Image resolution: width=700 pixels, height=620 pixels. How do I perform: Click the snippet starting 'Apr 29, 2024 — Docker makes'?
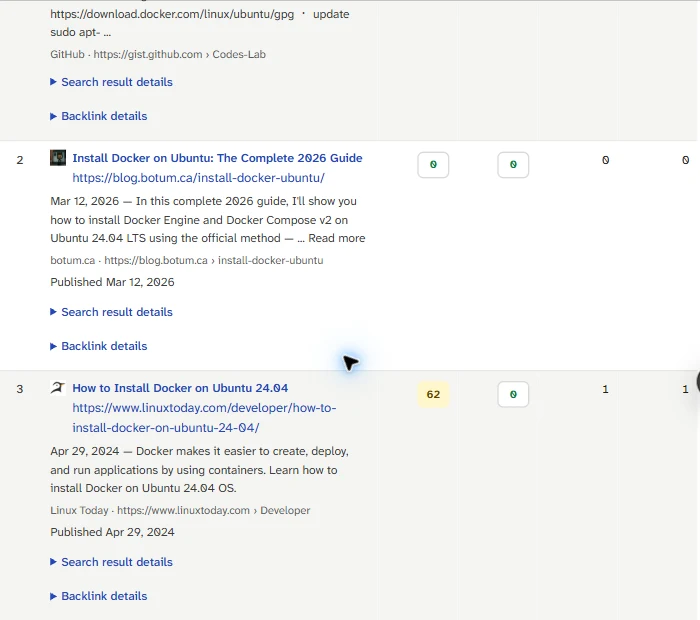pos(199,470)
